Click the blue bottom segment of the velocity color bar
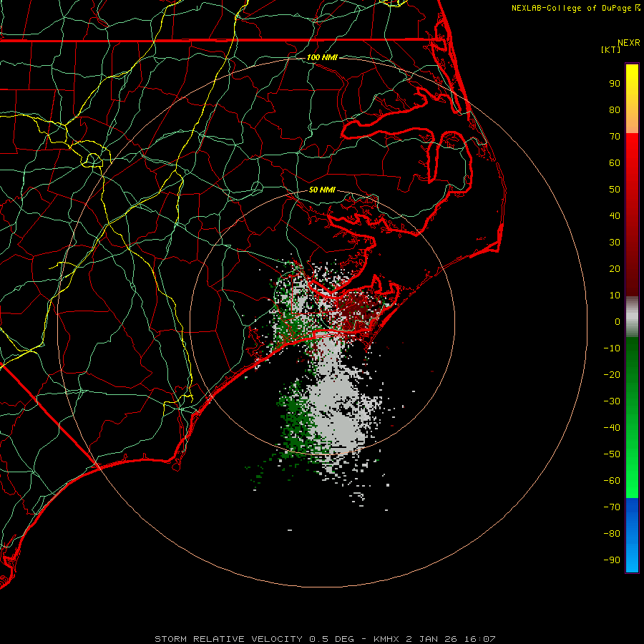 coord(632,535)
